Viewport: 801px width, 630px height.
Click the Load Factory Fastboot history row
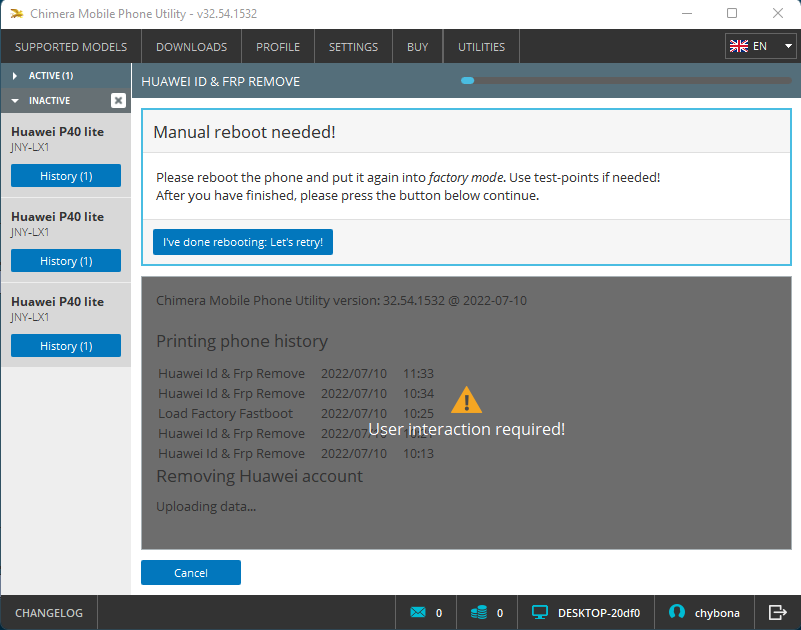(296, 413)
